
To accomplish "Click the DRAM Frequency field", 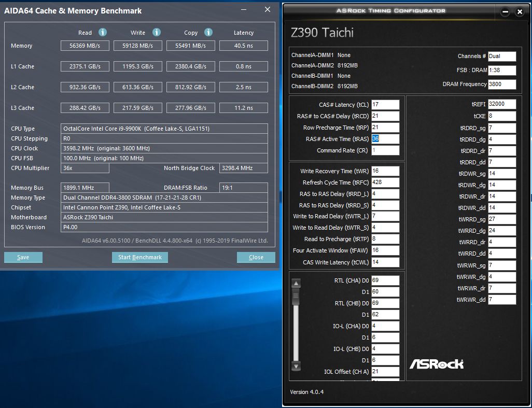I will [502, 84].
